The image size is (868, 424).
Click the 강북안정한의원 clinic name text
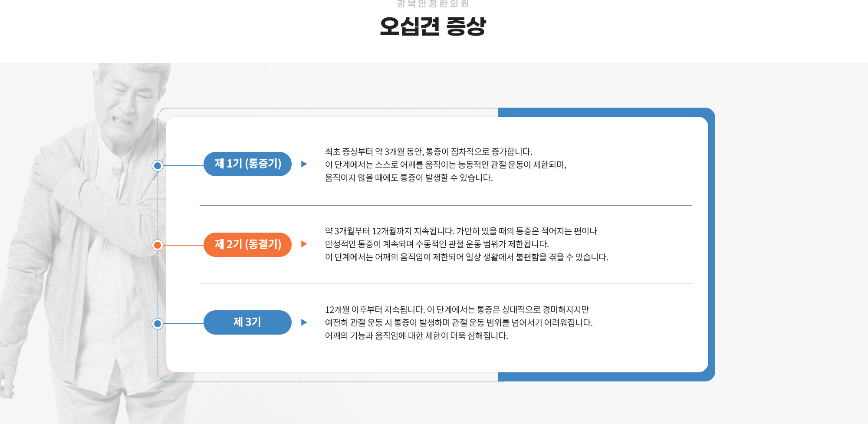pos(433,4)
